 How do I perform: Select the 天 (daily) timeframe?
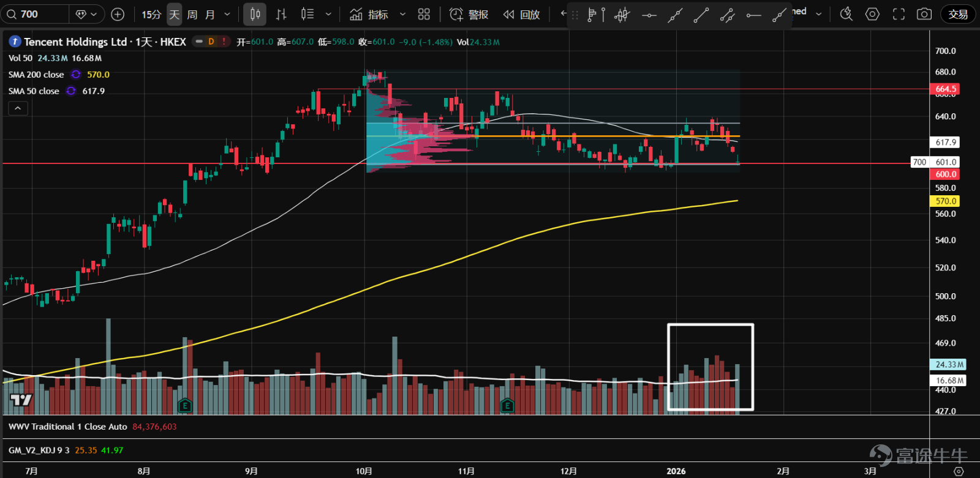click(175, 14)
